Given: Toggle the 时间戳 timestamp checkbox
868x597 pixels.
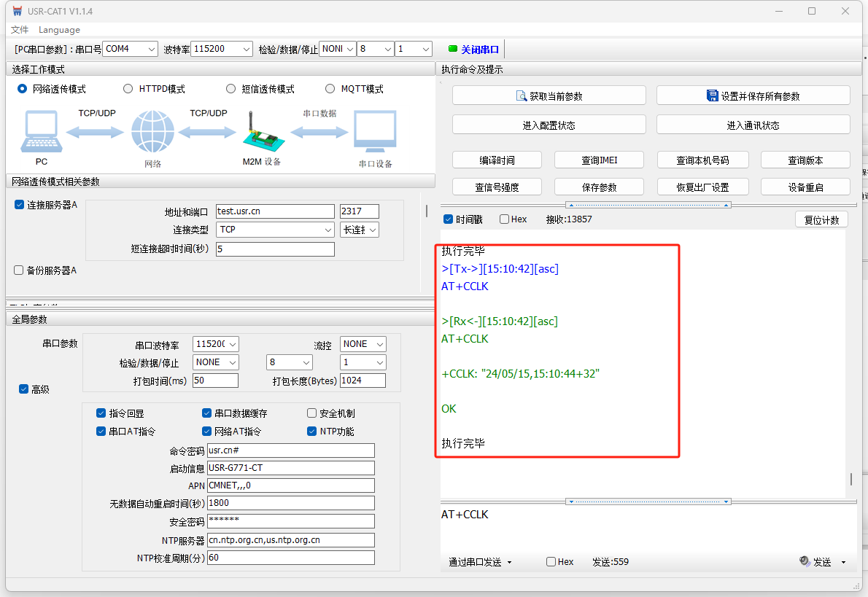Looking at the screenshot, I should 449,219.
